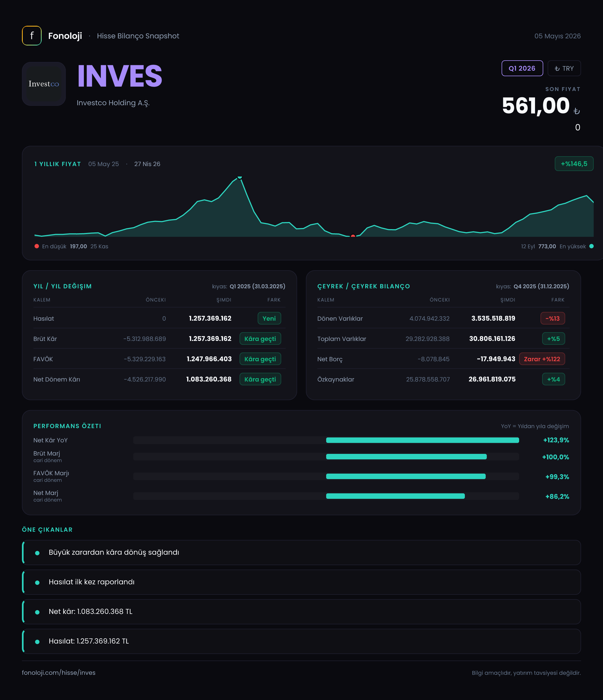Click the teal peak marker on price chart
Screen dimensions: 603x700
click(x=240, y=177)
